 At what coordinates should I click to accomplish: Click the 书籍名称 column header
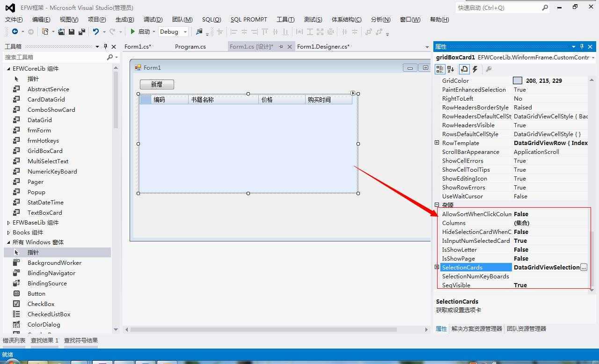(x=224, y=100)
